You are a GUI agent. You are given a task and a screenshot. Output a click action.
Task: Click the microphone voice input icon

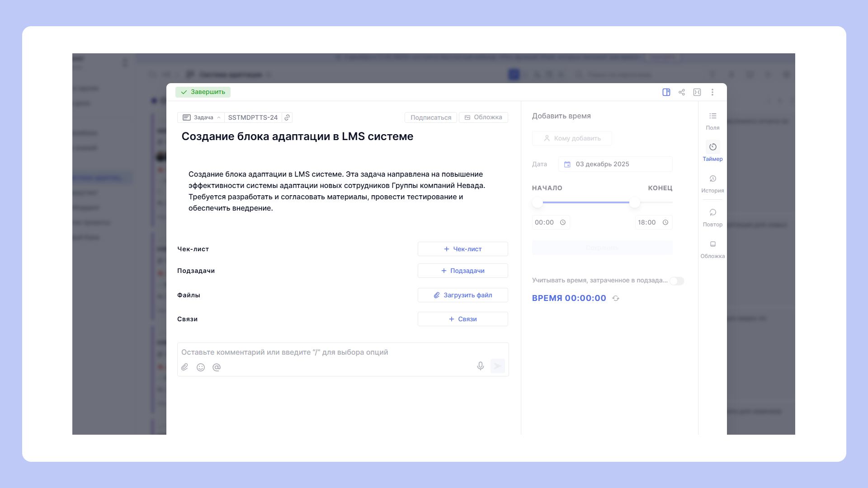click(x=480, y=366)
